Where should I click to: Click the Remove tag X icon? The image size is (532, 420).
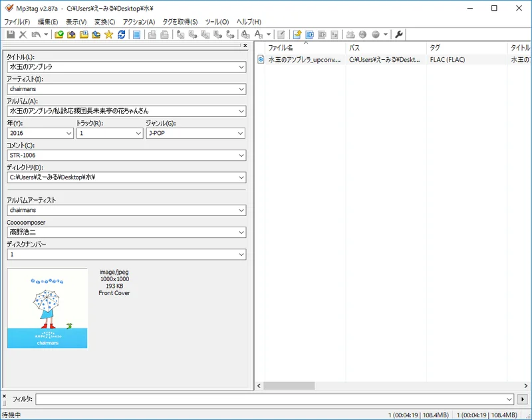pos(23,35)
